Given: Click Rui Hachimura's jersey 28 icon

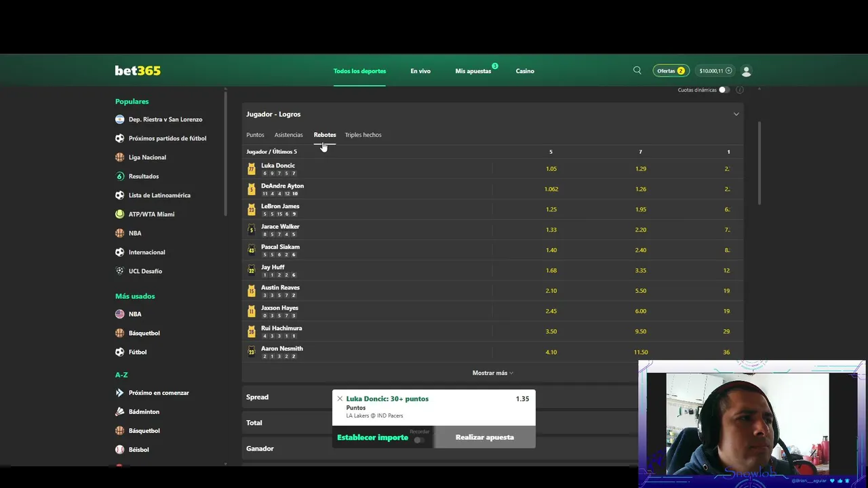Looking at the screenshot, I should click(x=252, y=331).
